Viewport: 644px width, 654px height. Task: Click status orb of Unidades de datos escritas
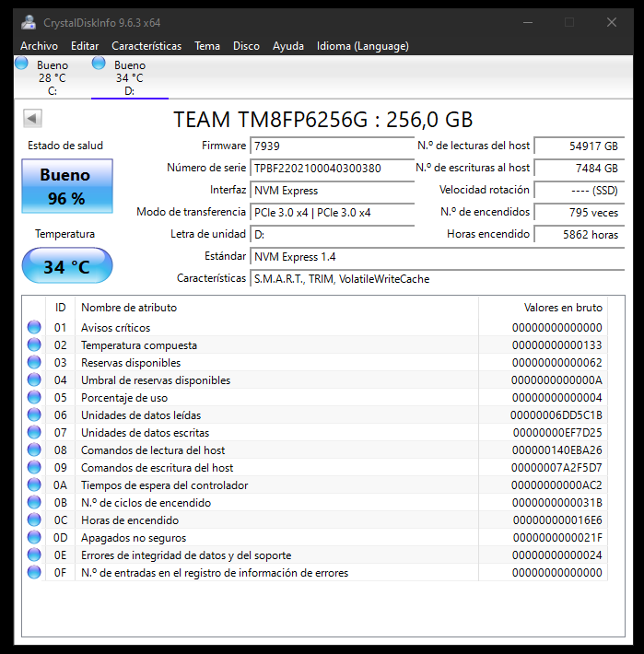pos(34,433)
